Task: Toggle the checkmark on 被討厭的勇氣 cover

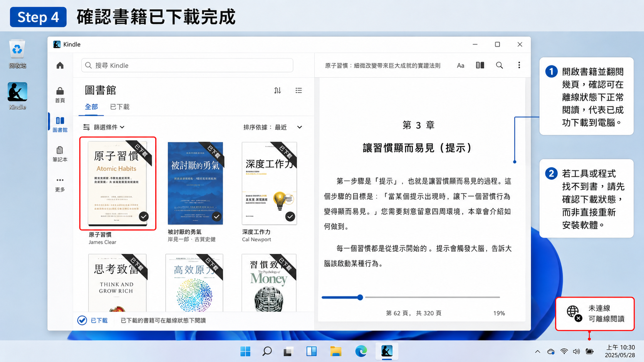Action: pyautogui.click(x=217, y=217)
